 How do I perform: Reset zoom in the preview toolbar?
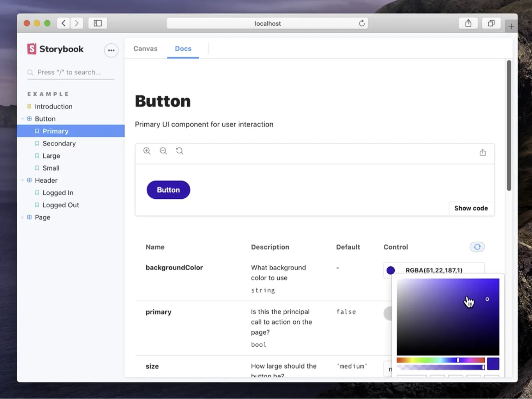tap(179, 151)
